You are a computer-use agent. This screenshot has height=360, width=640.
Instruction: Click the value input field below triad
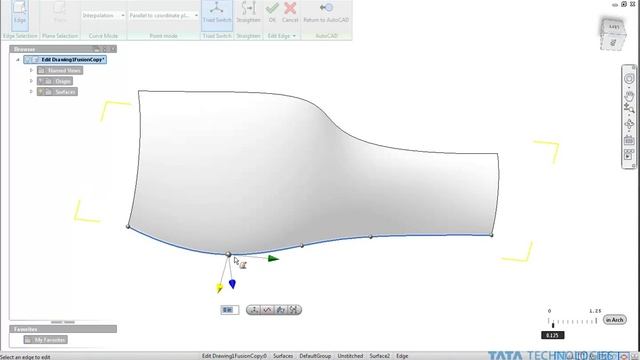(229, 310)
